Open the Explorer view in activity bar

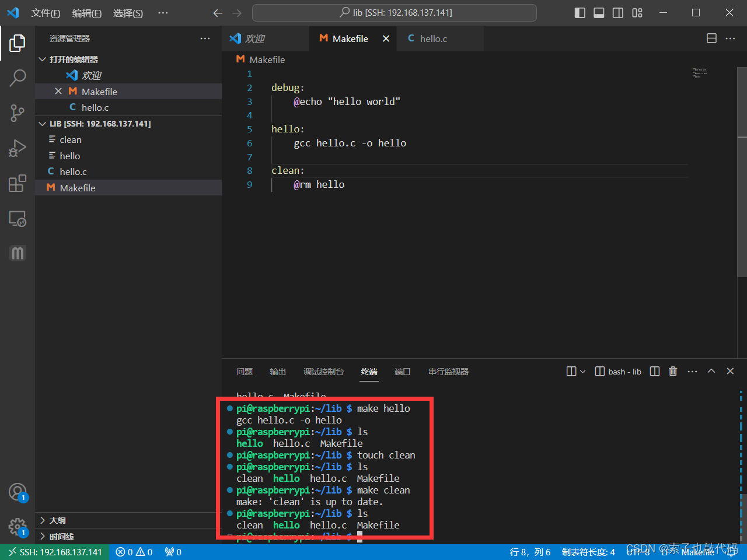[x=18, y=43]
